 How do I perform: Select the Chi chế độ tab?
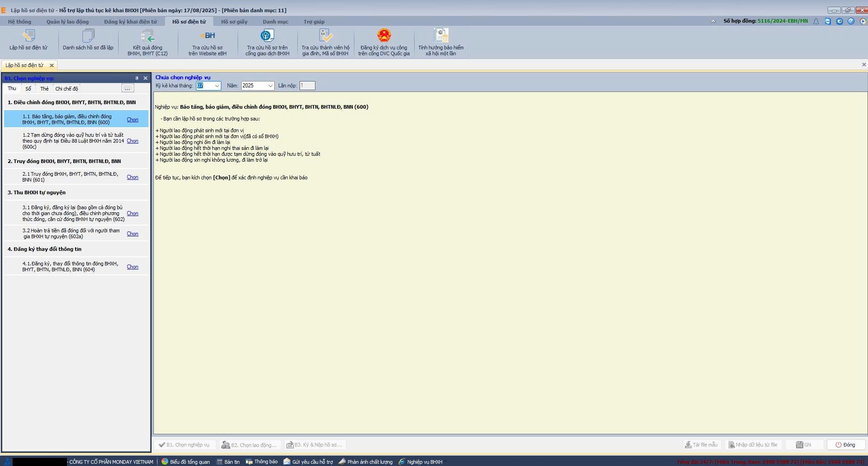[67, 89]
